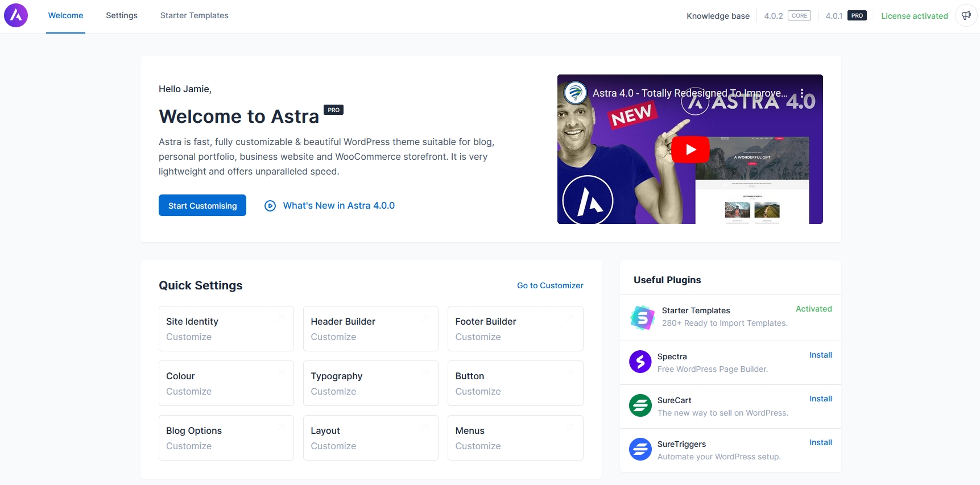This screenshot has width=980, height=485.
Task: Click the Start Customising button
Action: click(x=202, y=205)
